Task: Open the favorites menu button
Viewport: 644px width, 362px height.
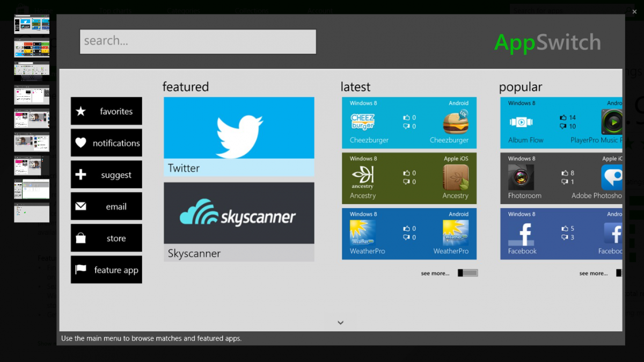Action: [x=106, y=111]
